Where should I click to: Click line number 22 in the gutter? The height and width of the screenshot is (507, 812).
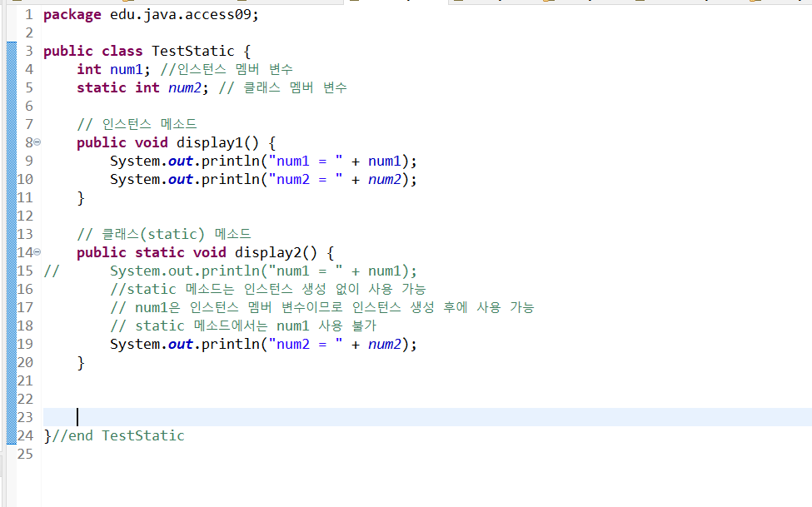(x=25, y=400)
